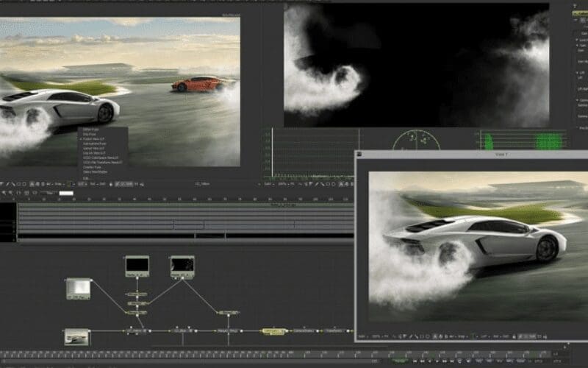The width and height of the screenshot is (588, 368).
Task: Pick OCIO ColorSpace ViewLUT menu entry
Action: (101, 158)
